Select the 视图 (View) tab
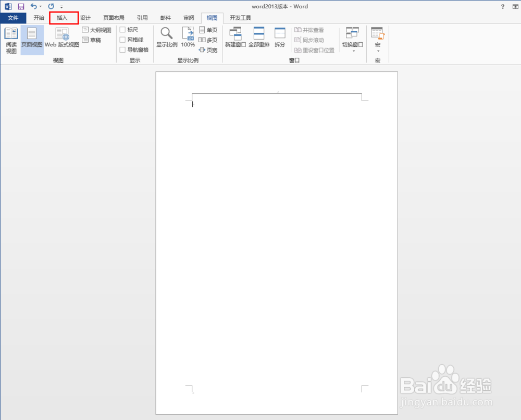Screen dimensions: 521x420 pos(212,18)
